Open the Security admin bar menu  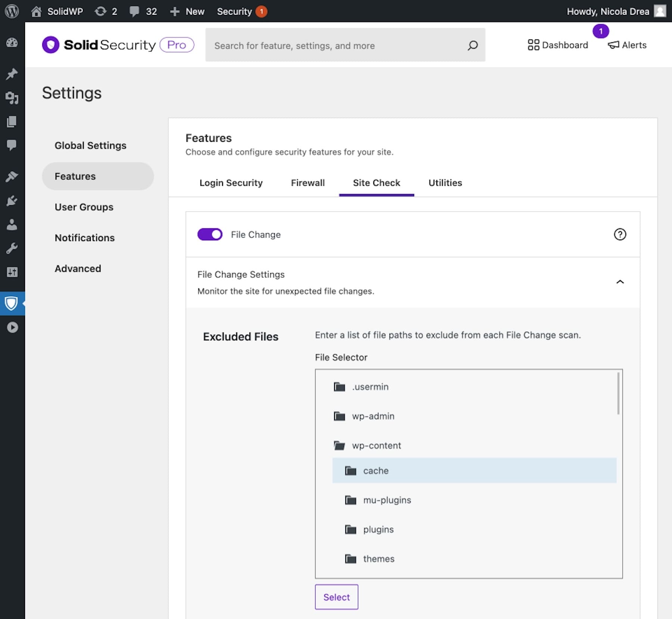pos(242,11)
